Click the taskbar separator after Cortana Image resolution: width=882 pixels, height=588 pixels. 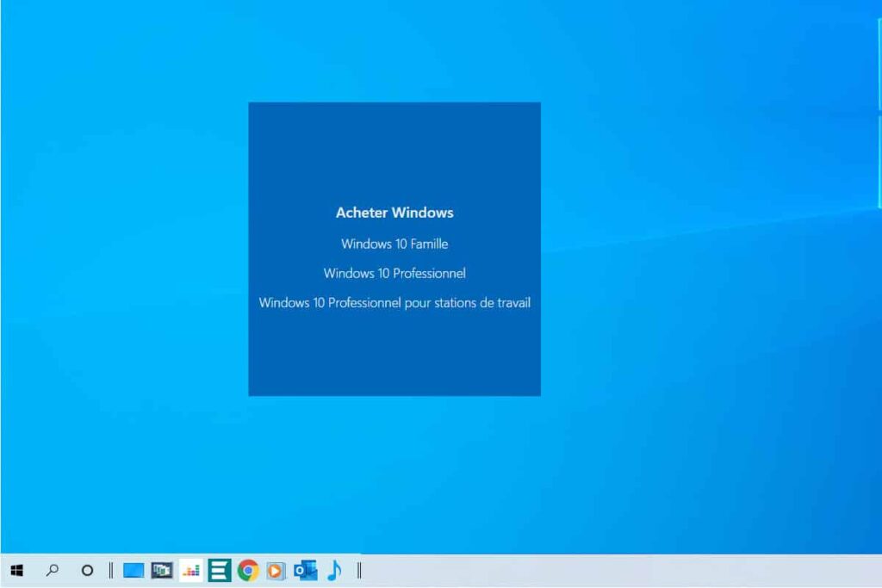110,570
